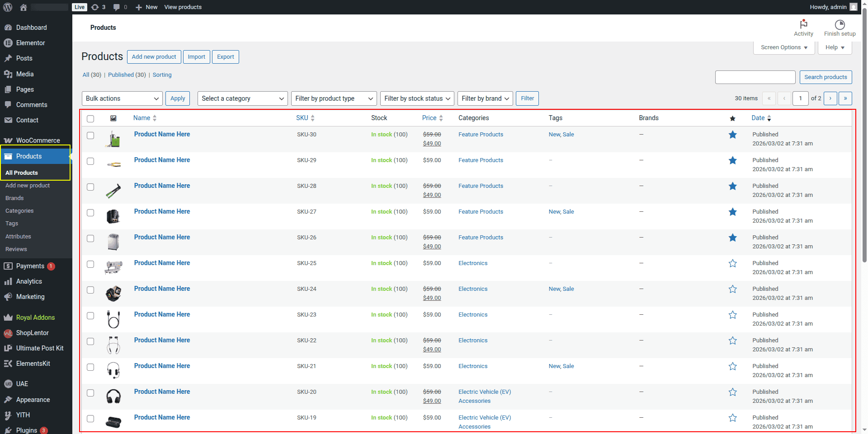
Task: Go to Categories submenu under Products
Action: click(x=19, y=211)
